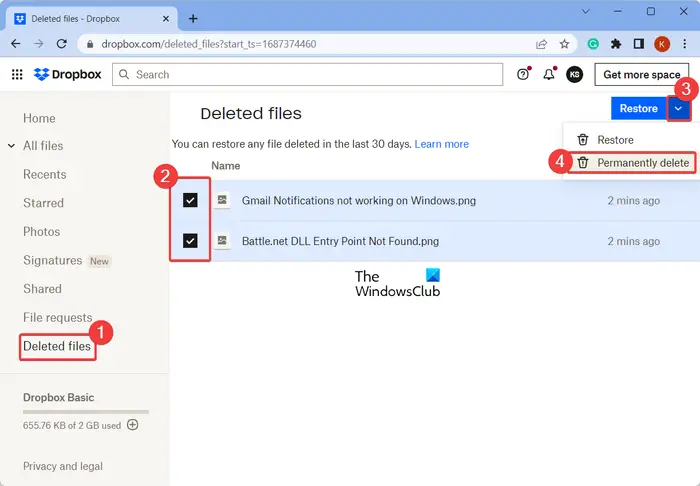Click the Gmail Notifications file image icon
Screen dimensions: 700x486
pos(222,200)
